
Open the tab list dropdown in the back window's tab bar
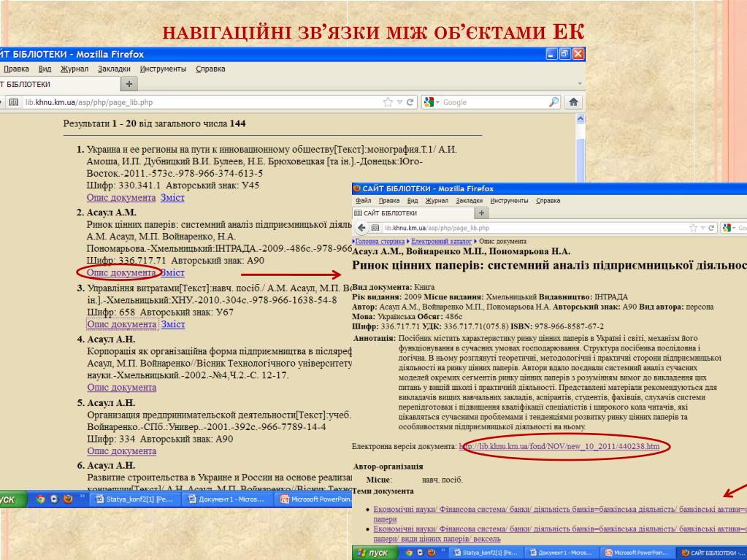[x=580, y=83]
